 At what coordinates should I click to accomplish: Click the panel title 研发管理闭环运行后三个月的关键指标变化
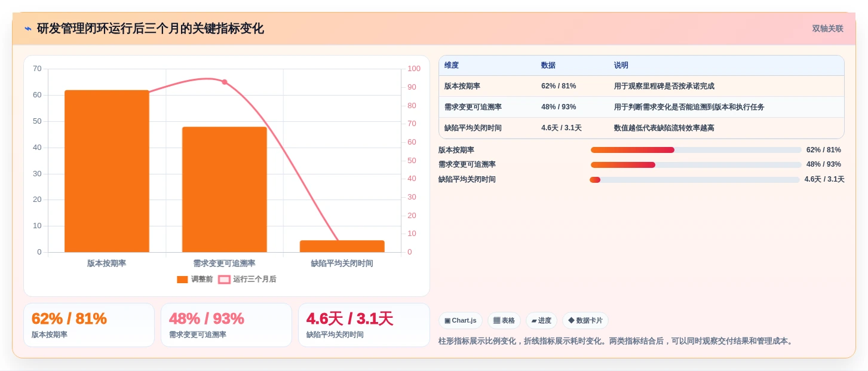[151, 29]
